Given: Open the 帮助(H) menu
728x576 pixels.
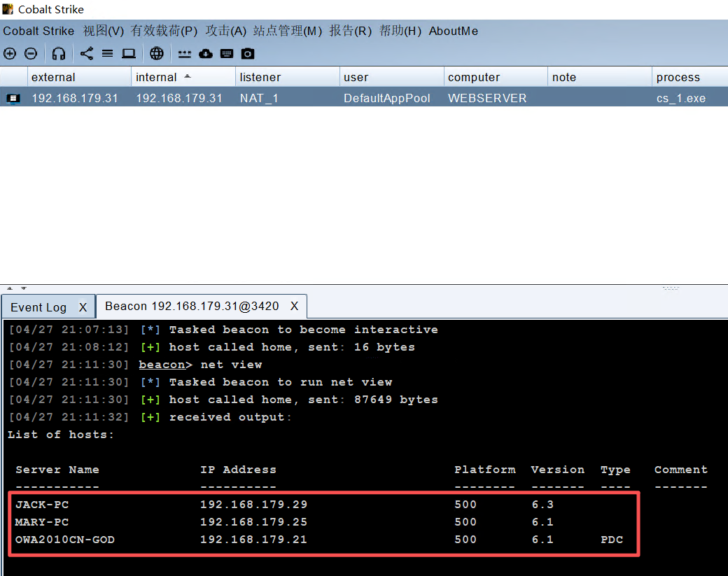Looking at the screenshot, I should pyautogui.click(x=400, y=31).
